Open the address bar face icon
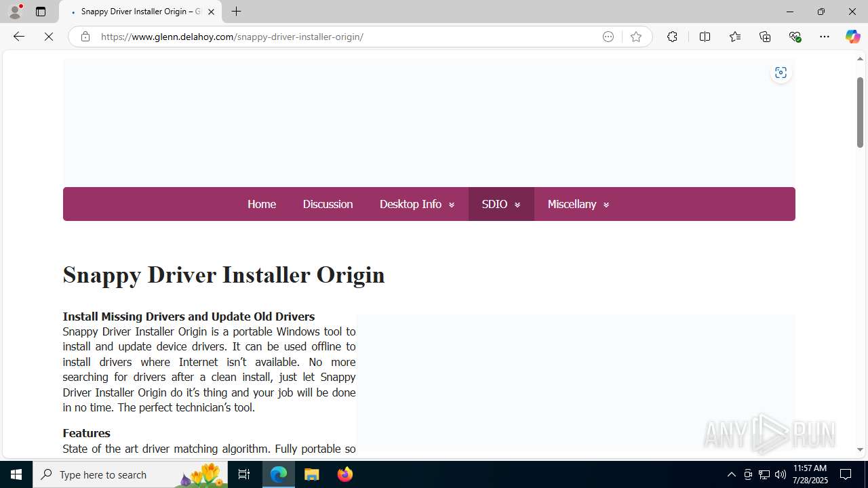Screen dimensions: 868x488 click(608, 37)
